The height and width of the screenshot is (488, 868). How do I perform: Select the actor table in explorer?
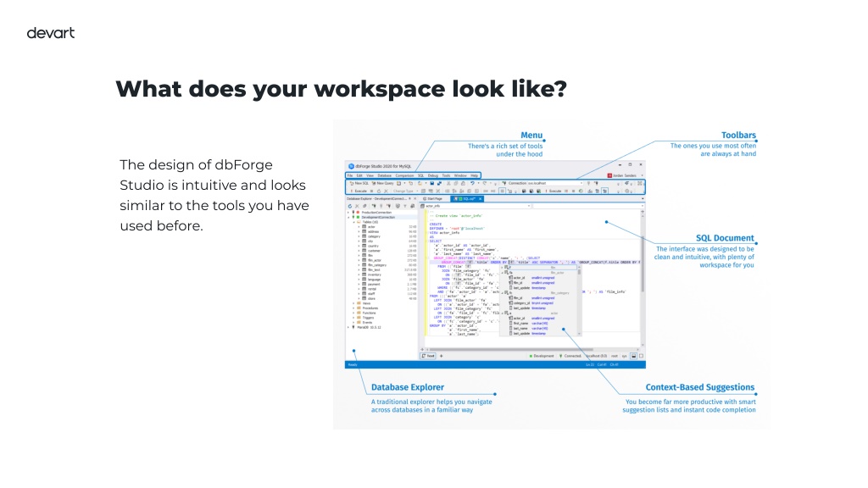tap(371, 227)
